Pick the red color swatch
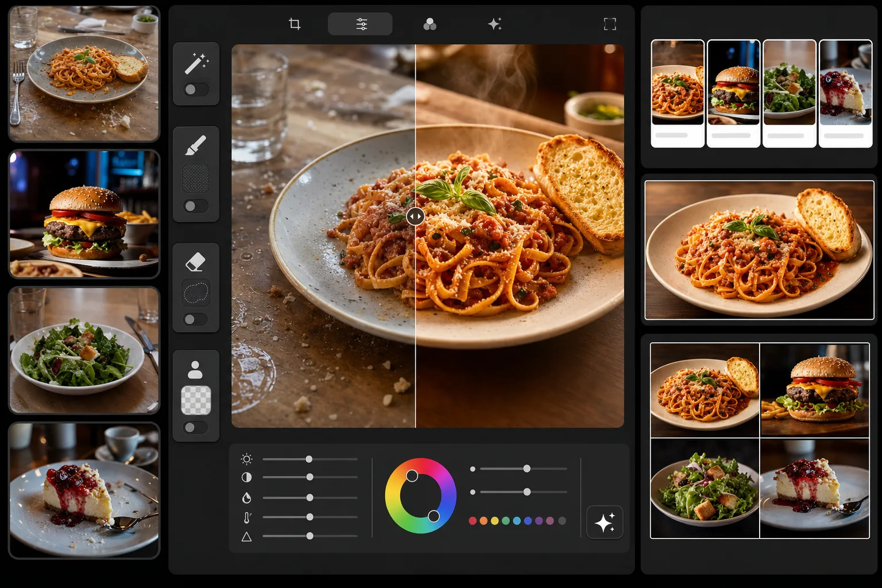882x588 pixels. point(473,521)
